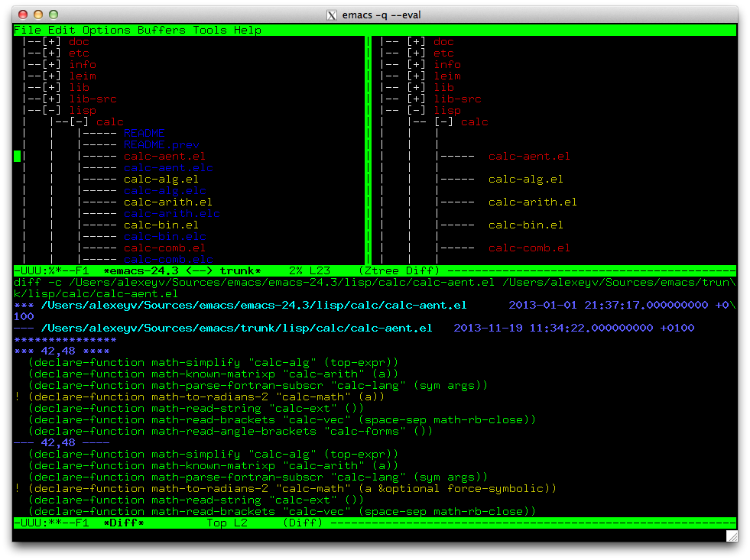Select calc-aent.el in left tree
Screen dimensions: 750x560
165,157
